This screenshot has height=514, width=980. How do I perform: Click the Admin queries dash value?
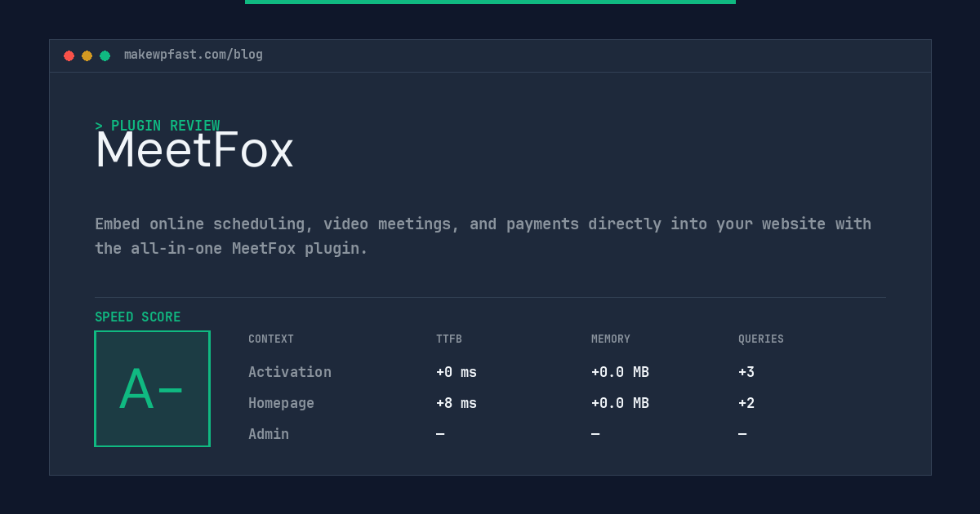[742, 434]
